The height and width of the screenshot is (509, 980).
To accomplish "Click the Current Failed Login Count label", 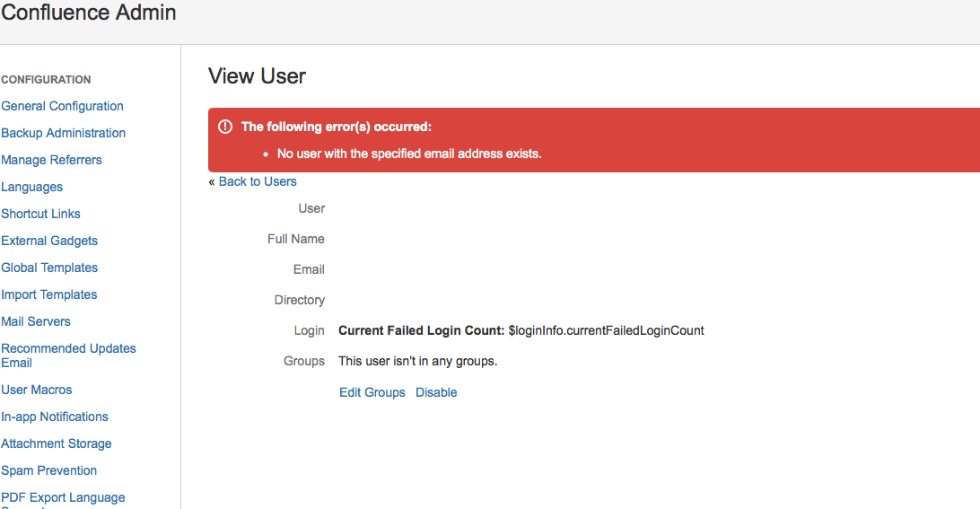I will pos(421,330).
